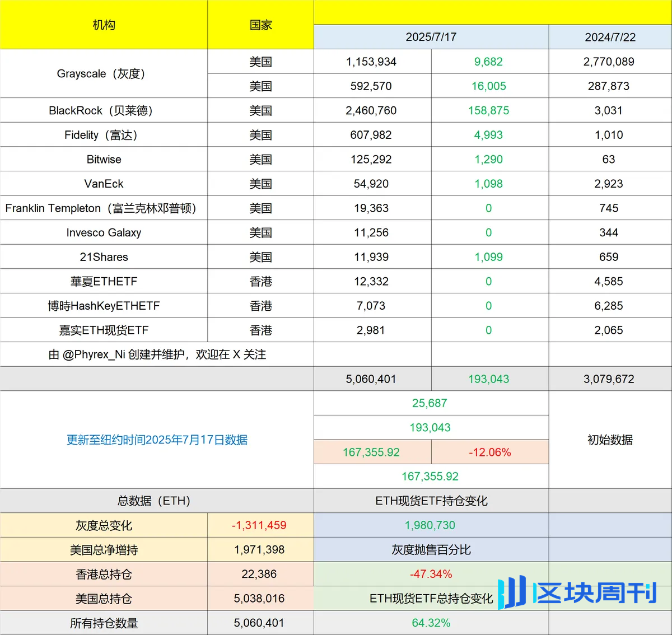Click the @Phyrex_Ni credit line

coord(157,354)
